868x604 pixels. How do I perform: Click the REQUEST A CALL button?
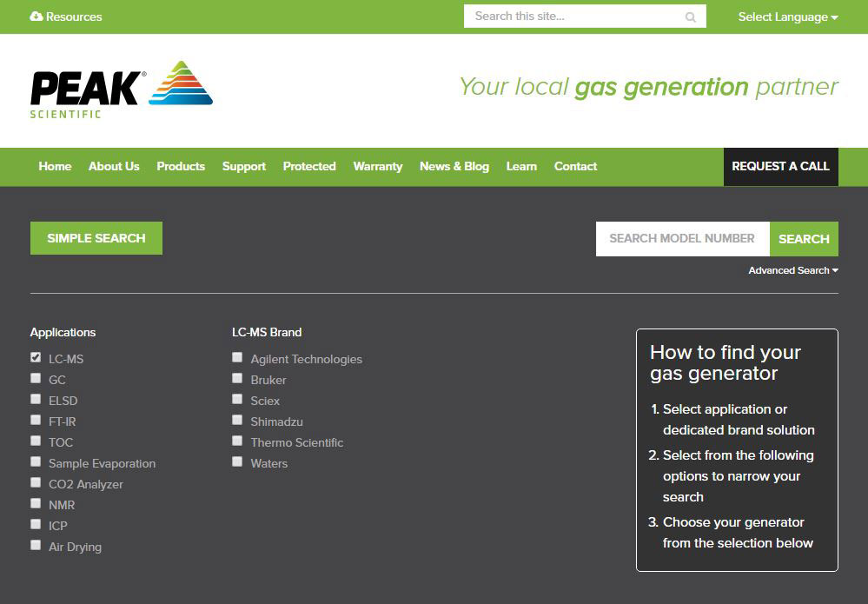point(780,167)
